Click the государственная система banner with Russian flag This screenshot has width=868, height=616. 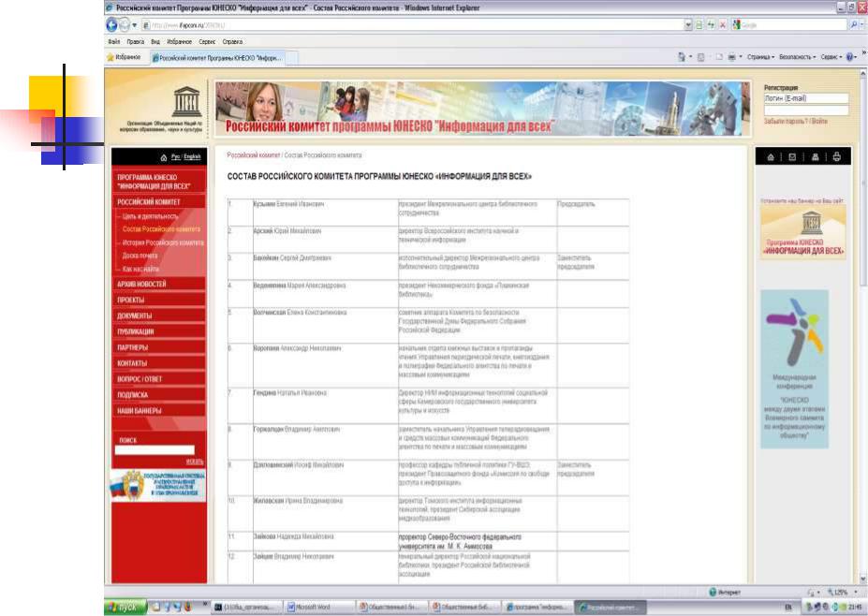(x=158, y=485)
